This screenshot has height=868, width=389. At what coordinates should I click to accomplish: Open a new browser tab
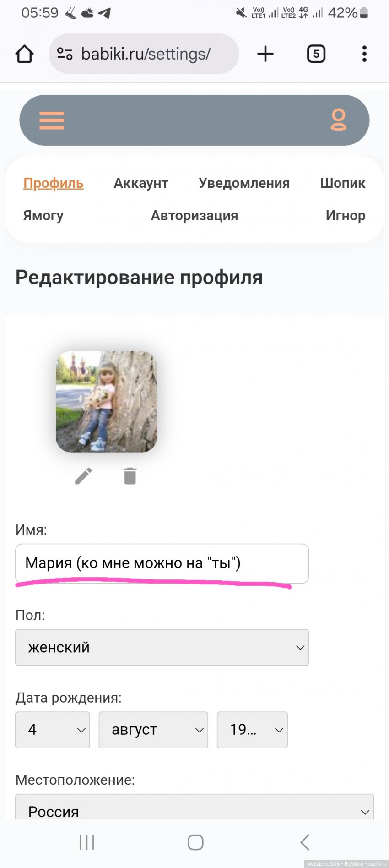pyautogui.click(x=265, y=54)
